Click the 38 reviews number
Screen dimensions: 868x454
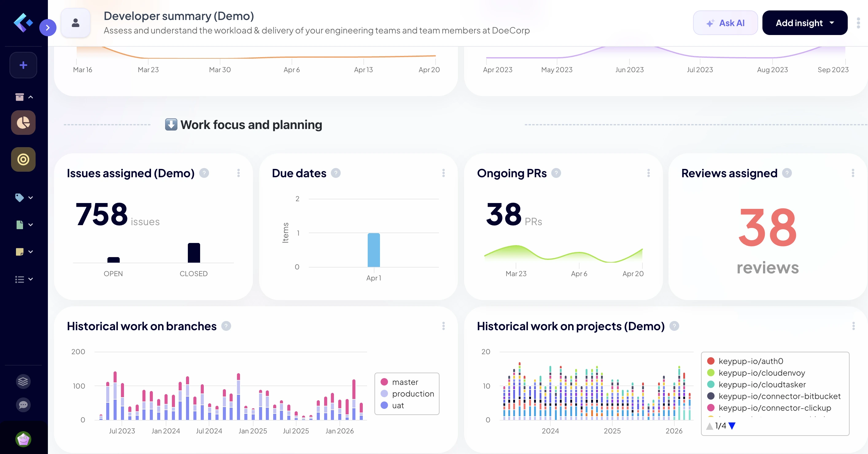(768, 228)
